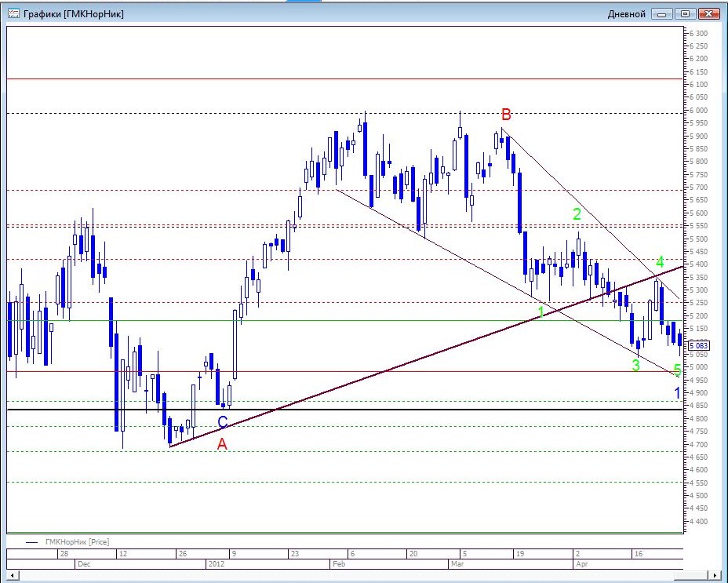
Task: Click the Apr month label on the time axis
Action: pyautogui.click(x=582, y=564)
